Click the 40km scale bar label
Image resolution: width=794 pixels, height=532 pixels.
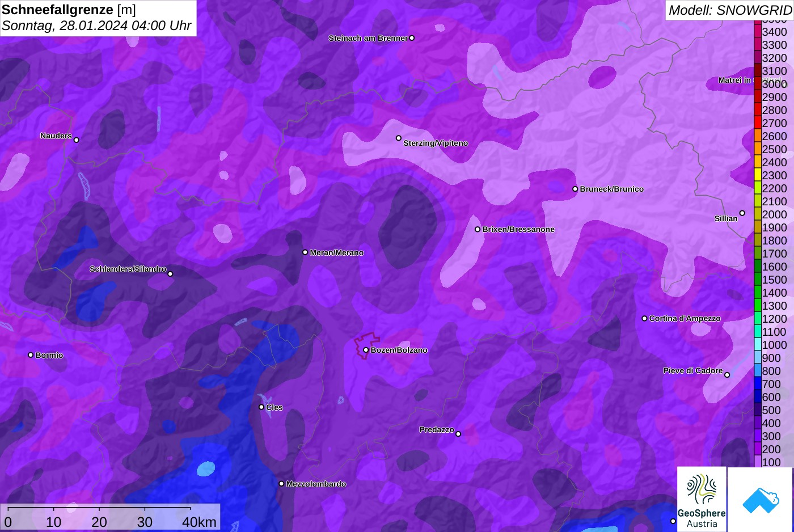(199, 522)
